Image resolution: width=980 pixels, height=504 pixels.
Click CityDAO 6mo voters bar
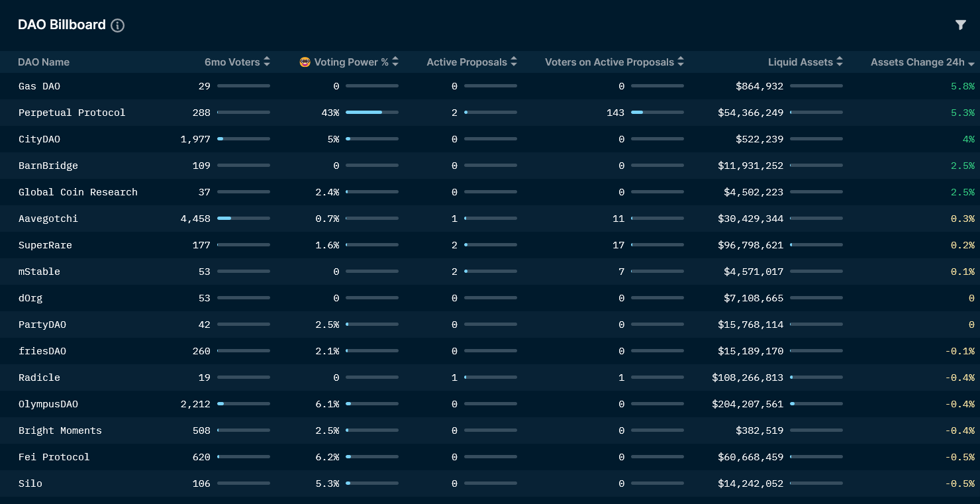[244, 139]
